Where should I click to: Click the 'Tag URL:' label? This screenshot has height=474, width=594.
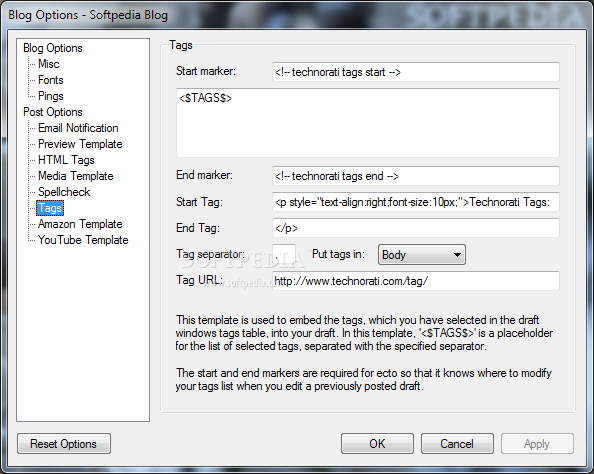[199, 280]
